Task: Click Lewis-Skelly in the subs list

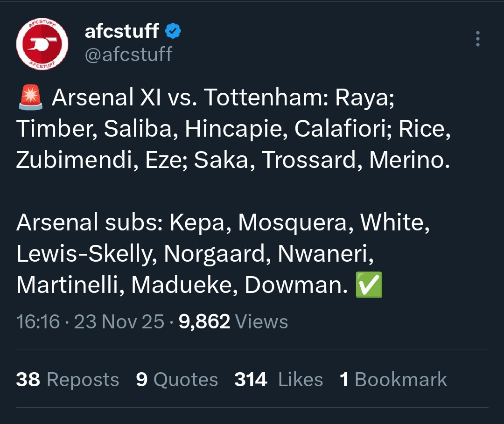Action: click(84, 254)
